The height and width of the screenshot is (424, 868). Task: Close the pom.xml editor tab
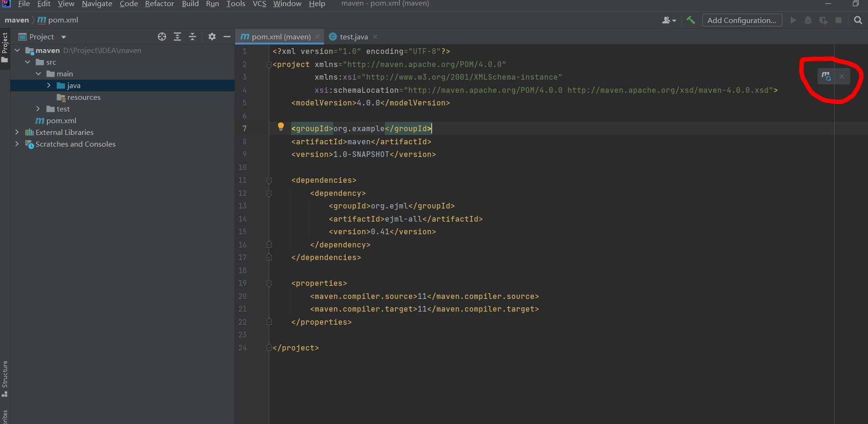pos(317,37)
